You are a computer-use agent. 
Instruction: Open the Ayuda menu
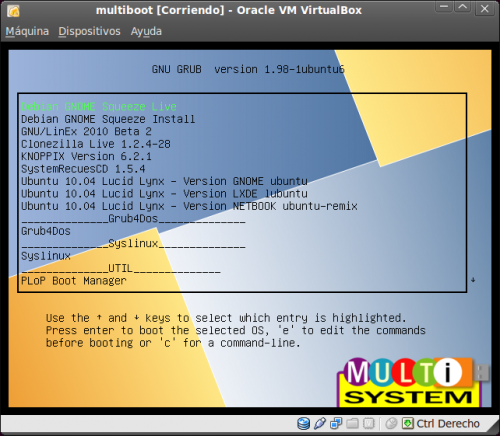146,32
